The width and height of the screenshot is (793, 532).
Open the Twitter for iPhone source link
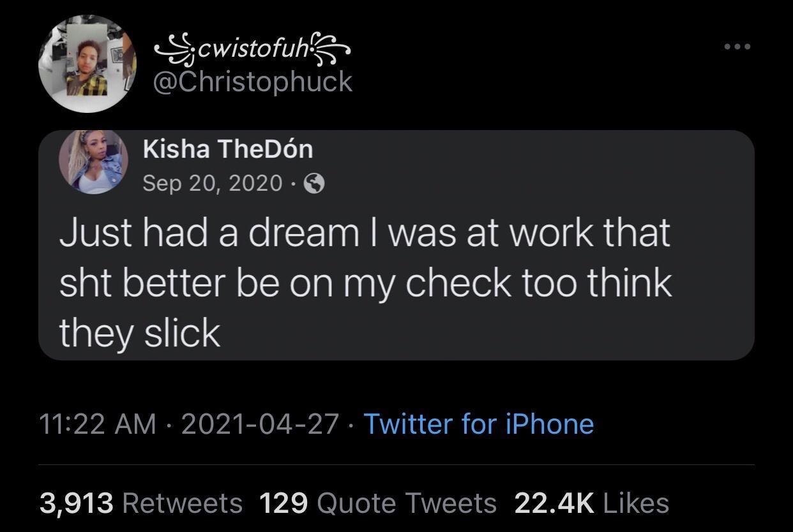pos(479,424)
